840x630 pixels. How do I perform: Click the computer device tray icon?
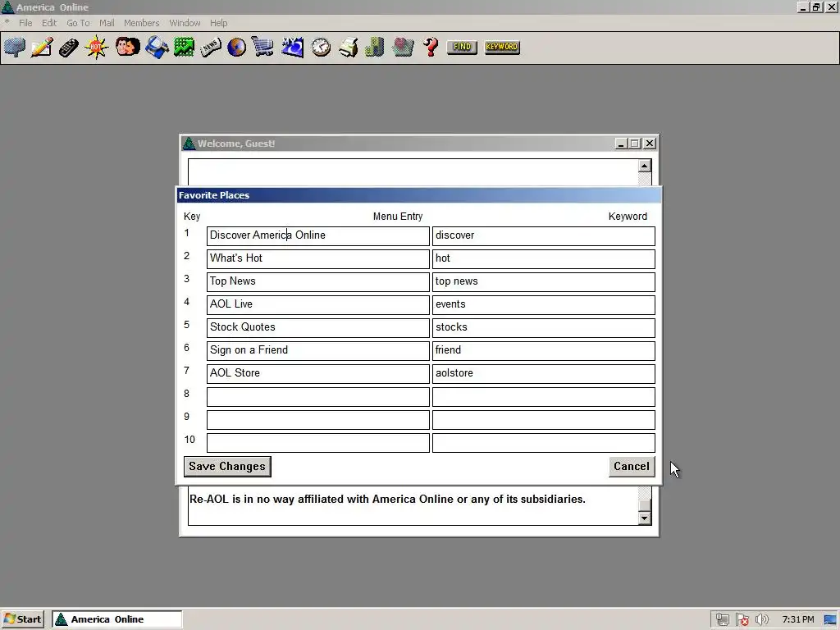(722, 620)
